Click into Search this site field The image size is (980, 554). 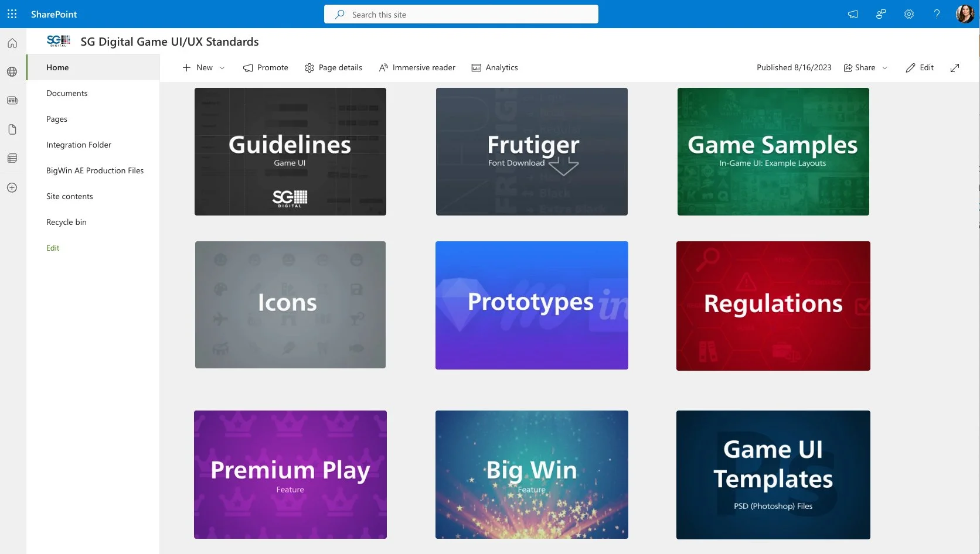(461, 14)
